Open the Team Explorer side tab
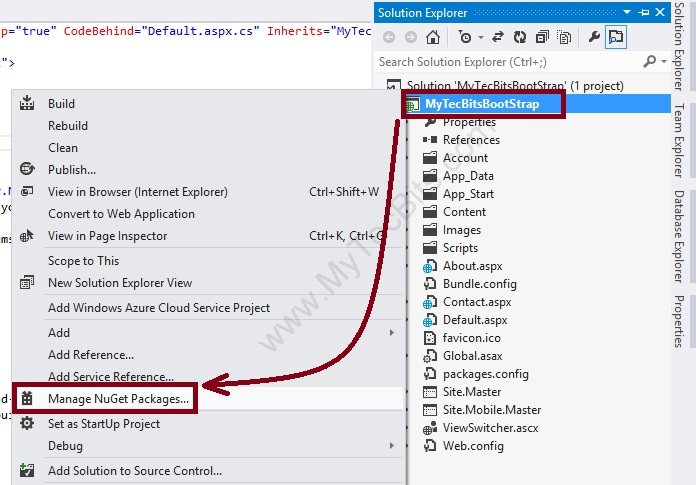Screen dimensions: 696x485 (679, 140)
